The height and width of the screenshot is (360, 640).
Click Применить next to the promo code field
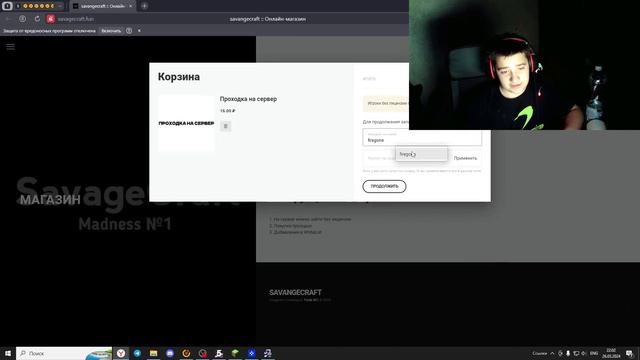[465, 158]
